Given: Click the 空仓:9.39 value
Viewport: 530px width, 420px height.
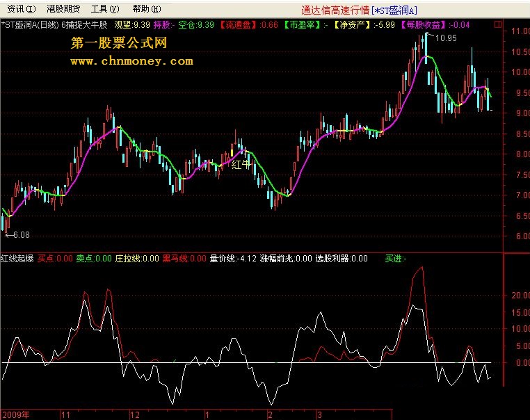Looking at the screenshot, I should (196, 25).
